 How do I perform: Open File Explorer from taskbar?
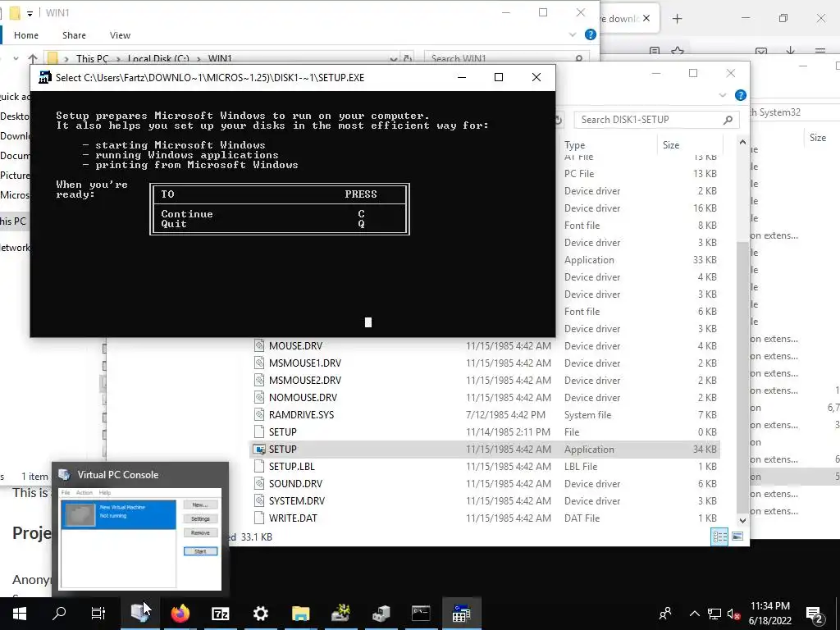coord(300,614)
